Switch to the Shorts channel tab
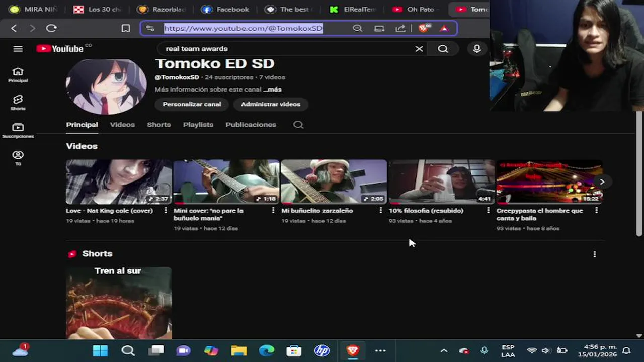 click(159, 125)
